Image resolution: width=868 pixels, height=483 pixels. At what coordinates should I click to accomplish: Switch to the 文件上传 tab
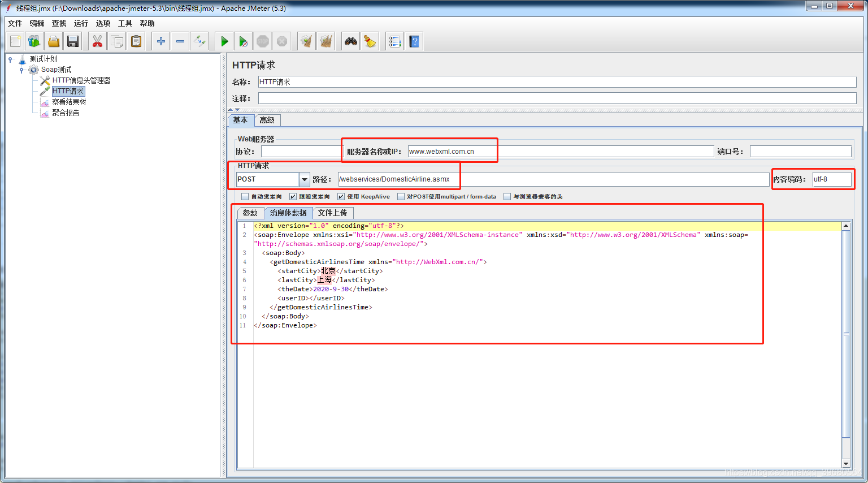click(x=333, y=213)
